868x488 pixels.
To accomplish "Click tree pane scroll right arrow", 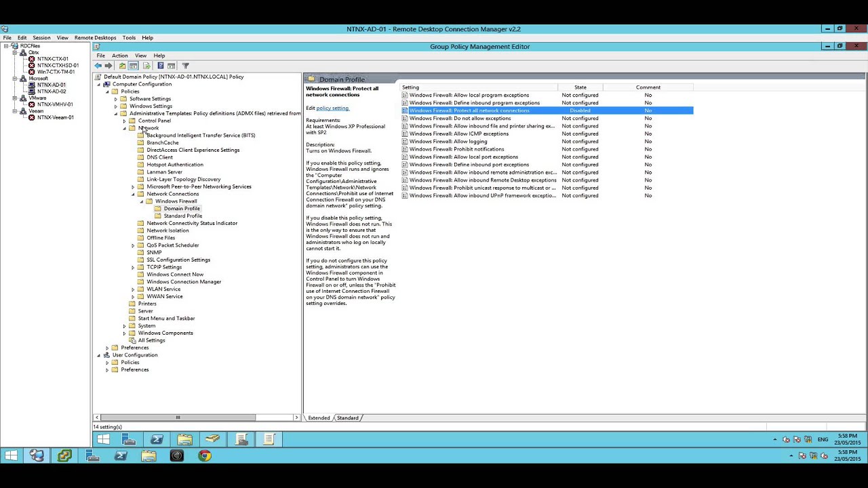I will click(x=296, y=418).
